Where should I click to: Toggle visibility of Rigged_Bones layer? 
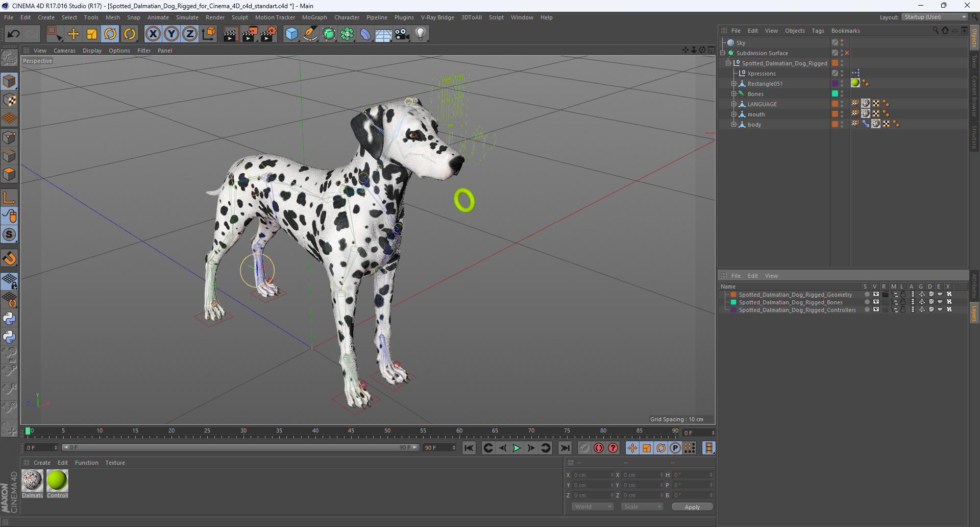pyautogui.click(x=876, y=302)
